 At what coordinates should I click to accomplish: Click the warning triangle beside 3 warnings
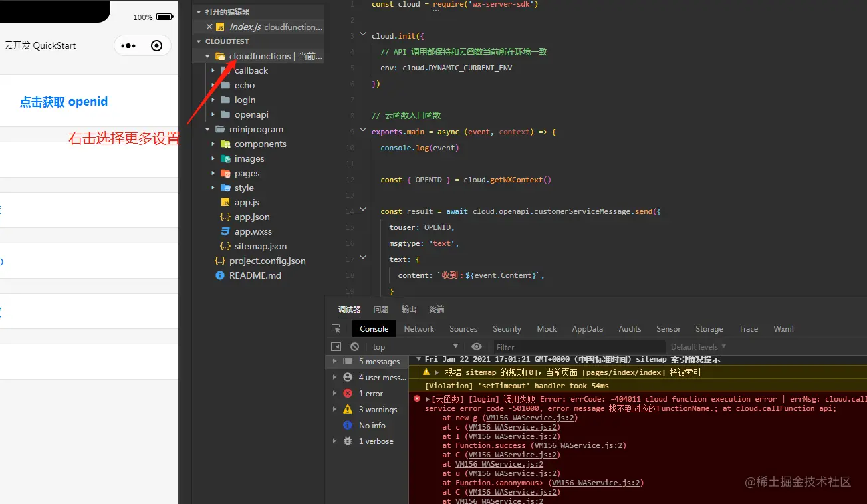347,409
